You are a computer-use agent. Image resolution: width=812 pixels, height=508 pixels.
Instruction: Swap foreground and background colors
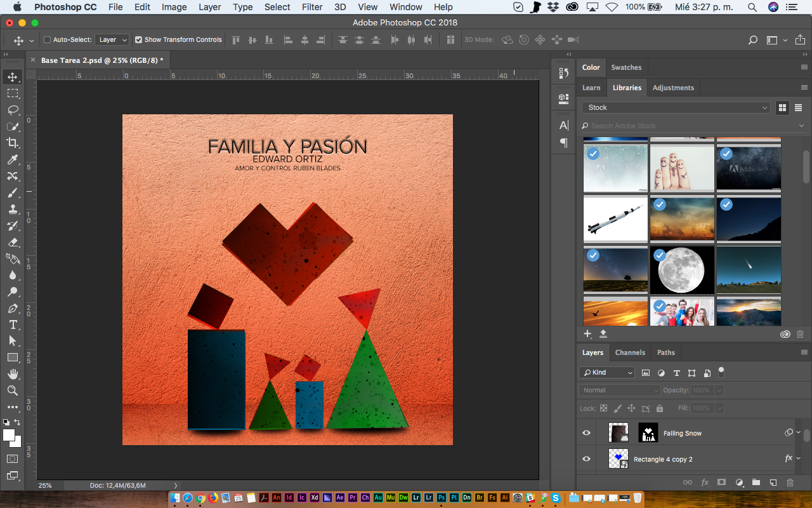(x=18, y=422)
